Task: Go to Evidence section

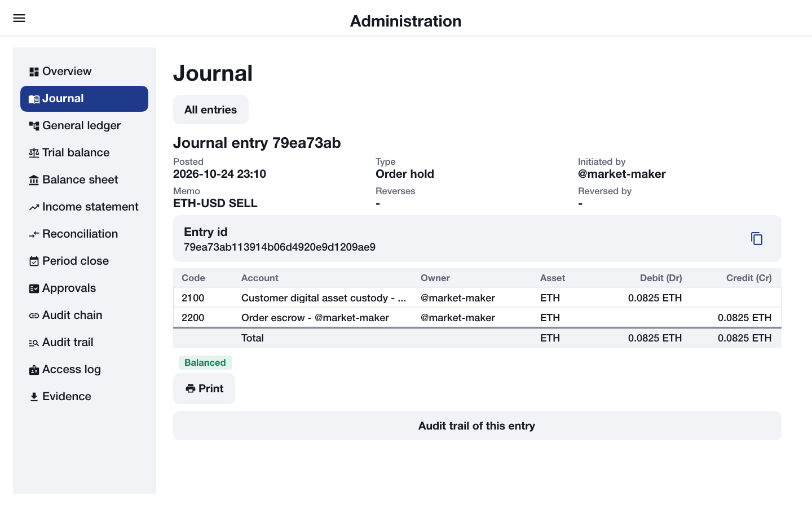Action: (84, 396)
